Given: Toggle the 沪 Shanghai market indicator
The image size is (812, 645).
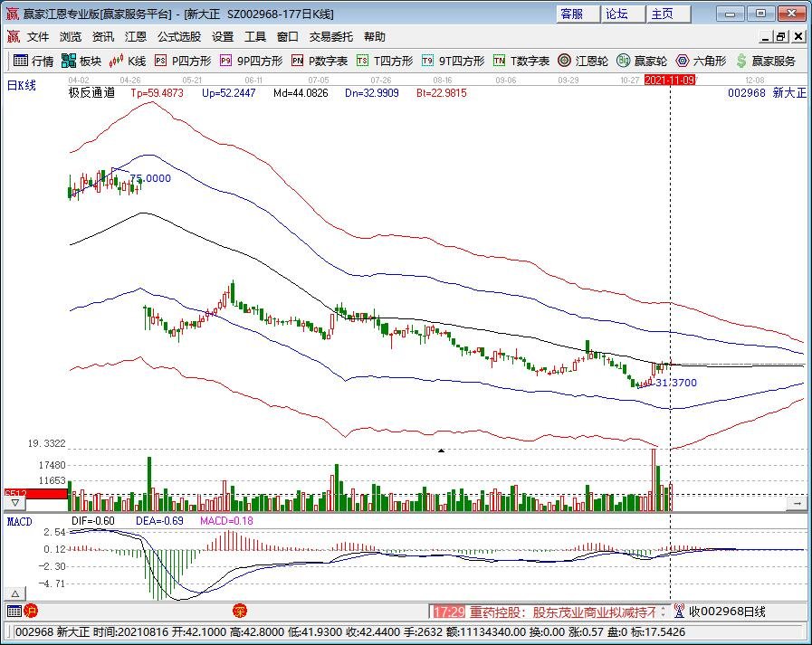Looking at the screenshot, I should tap(30, 612).
